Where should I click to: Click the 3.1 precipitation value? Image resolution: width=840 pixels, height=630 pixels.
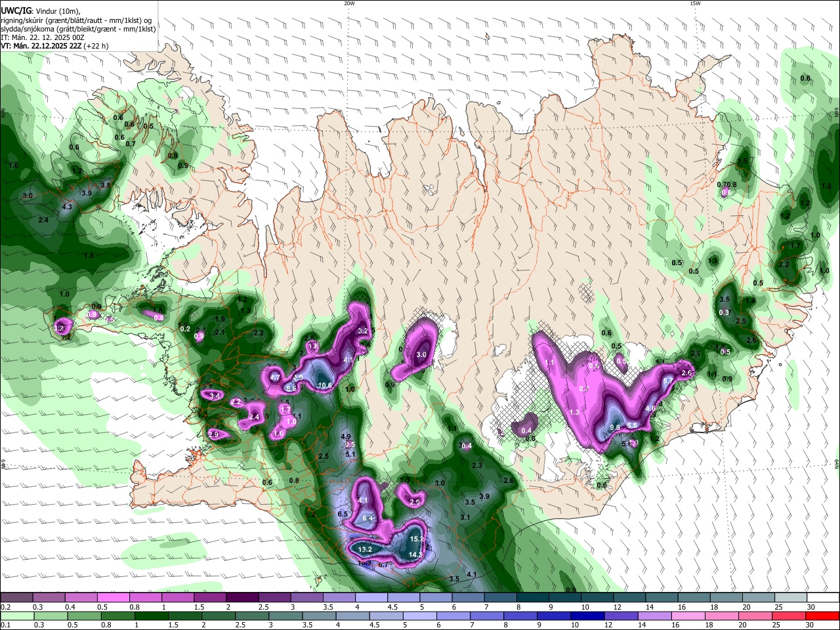(x=465, y=517)
